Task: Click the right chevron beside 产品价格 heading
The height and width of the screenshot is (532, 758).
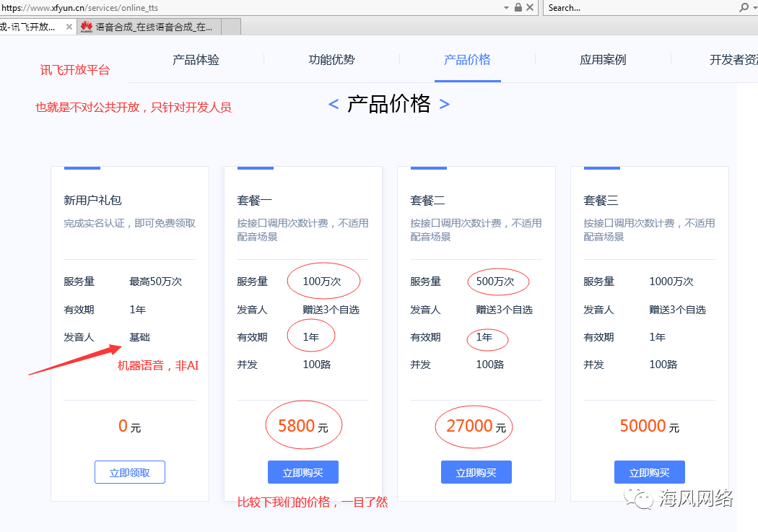Action: [444, 104]
